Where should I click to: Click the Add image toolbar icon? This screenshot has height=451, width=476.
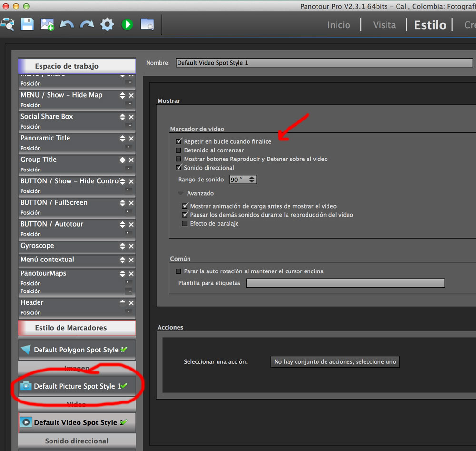tap(47, 24)
